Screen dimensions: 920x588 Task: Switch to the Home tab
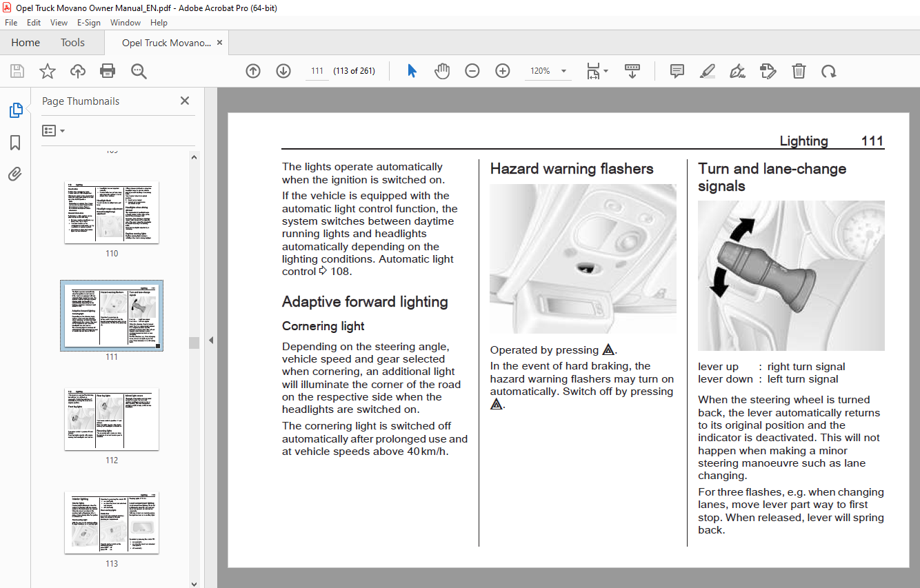pos(26,43)
